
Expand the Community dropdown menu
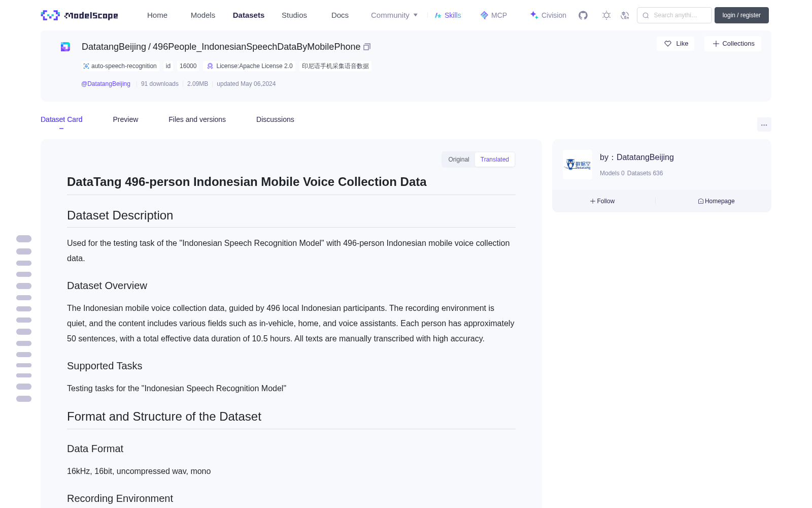[x=394, y=15]
